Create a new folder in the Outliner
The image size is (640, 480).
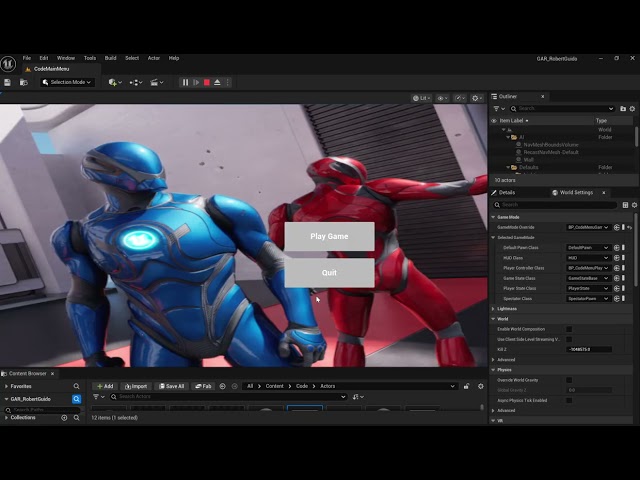coord(623,109)
